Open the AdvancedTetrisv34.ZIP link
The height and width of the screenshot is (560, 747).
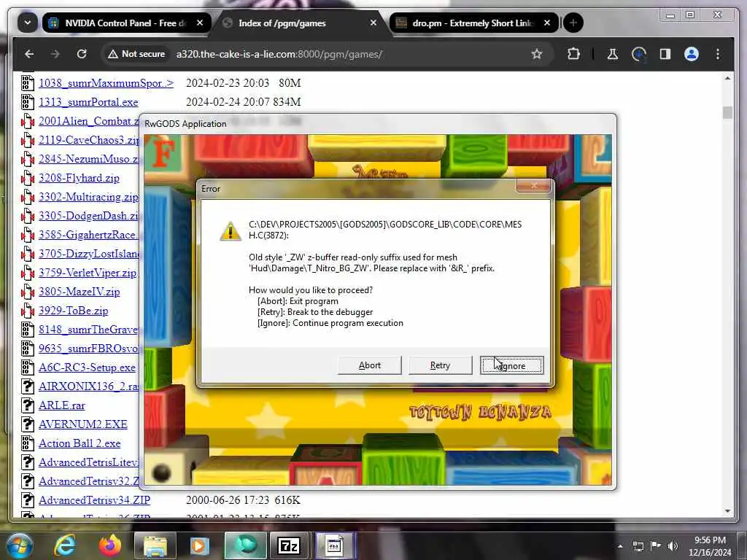point(94,500)
